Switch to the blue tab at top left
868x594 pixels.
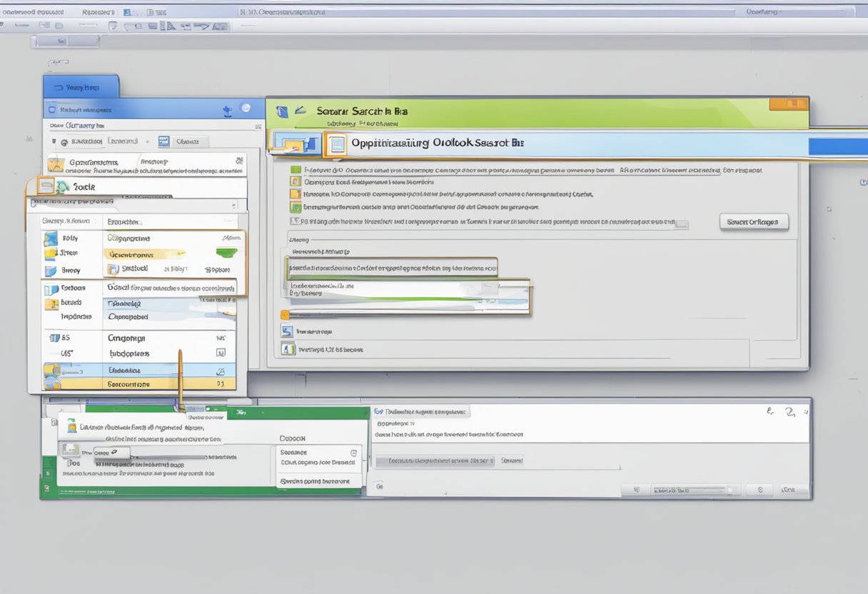click(82, 86)
